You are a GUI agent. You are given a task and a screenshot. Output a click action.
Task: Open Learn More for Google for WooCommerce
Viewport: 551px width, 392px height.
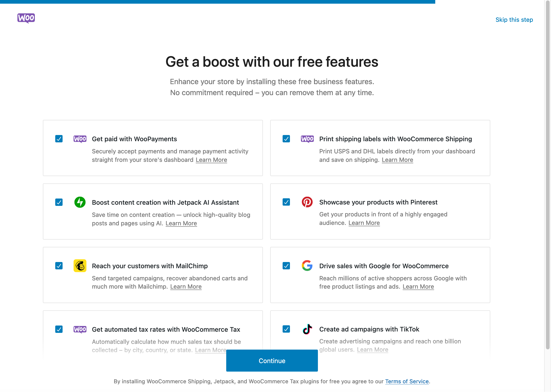coord(418,287)
